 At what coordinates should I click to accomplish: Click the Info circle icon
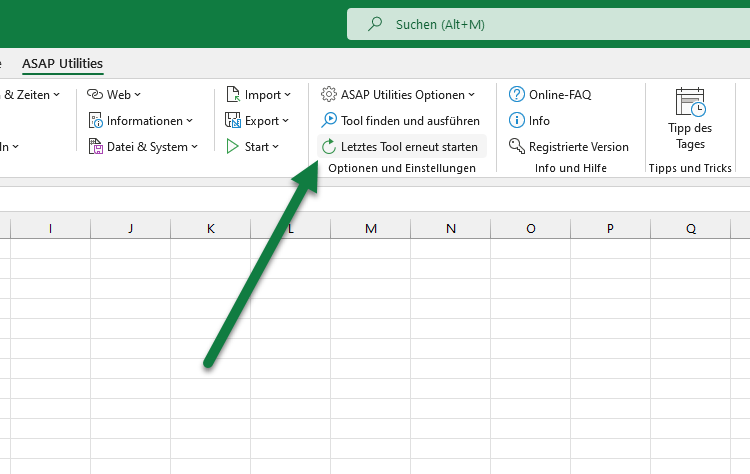[517, 121]
